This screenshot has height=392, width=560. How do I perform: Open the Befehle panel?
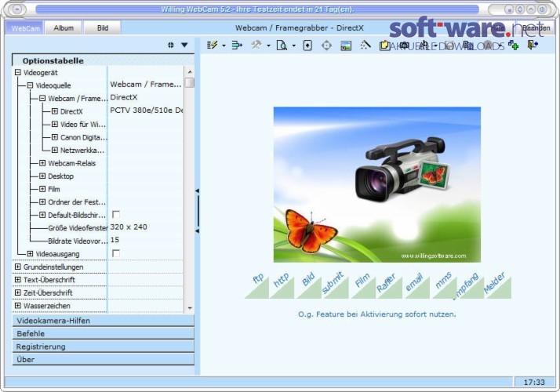(104, 334)
